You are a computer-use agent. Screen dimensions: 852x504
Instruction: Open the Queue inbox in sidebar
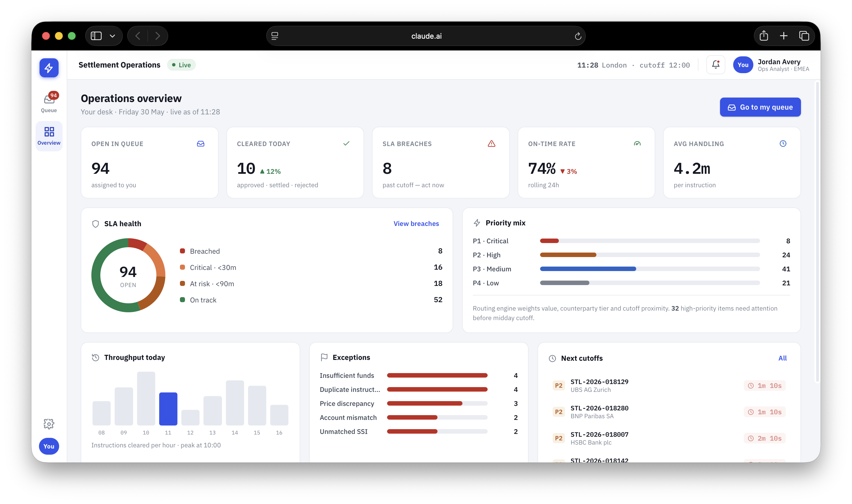click(49, 102)
